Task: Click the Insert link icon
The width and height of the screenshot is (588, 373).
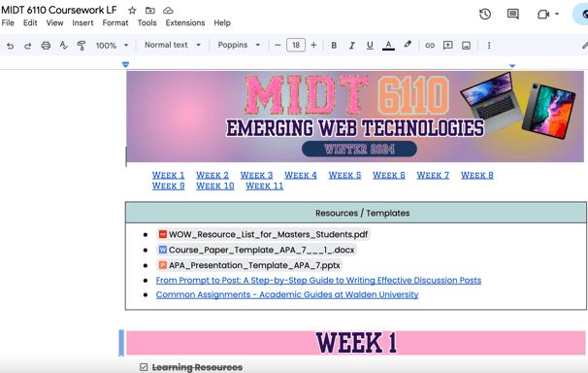Action: [x=430, y=46]
